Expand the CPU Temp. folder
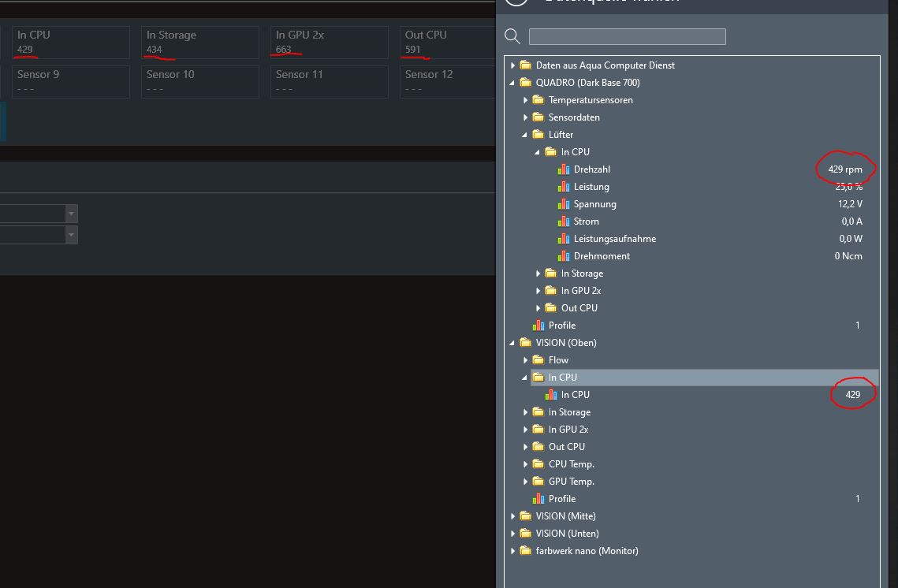This screenshot has width=898, height=588. [525, 464]
